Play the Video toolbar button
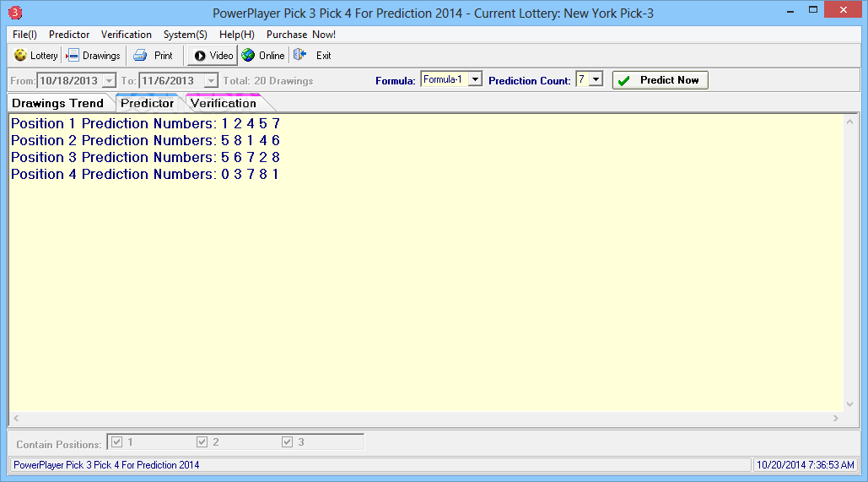868x482 pixels. [x=213, y=56]
